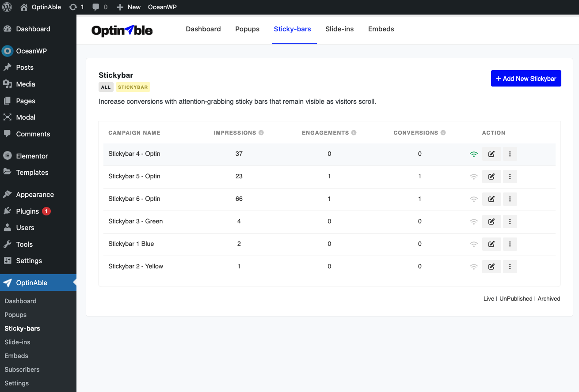Select the Slide-ins tab
Image resolution: width=579 pixels, height=392 pixels.
click(339, 29)
